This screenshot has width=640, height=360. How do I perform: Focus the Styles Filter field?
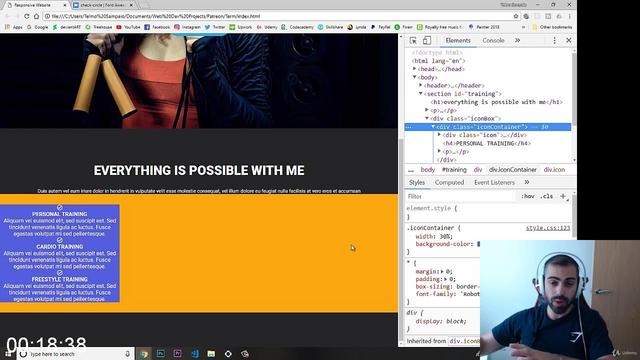coord(460,196)
